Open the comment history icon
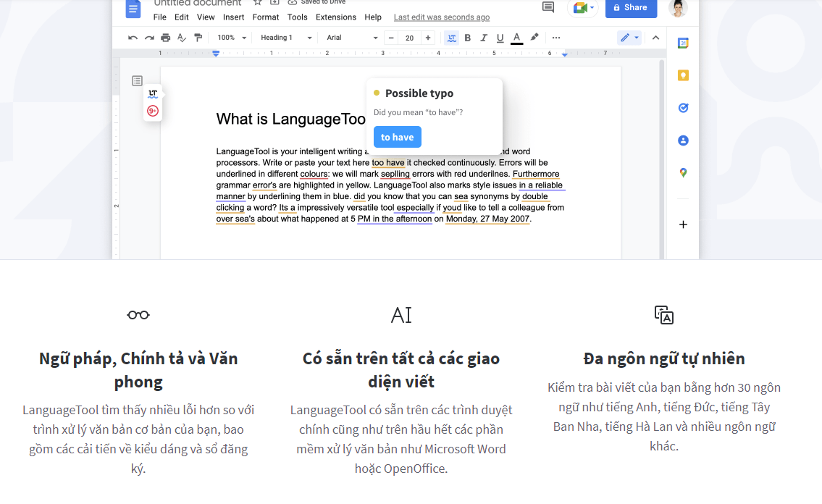 pyautogui.click(x=547, y=8)
